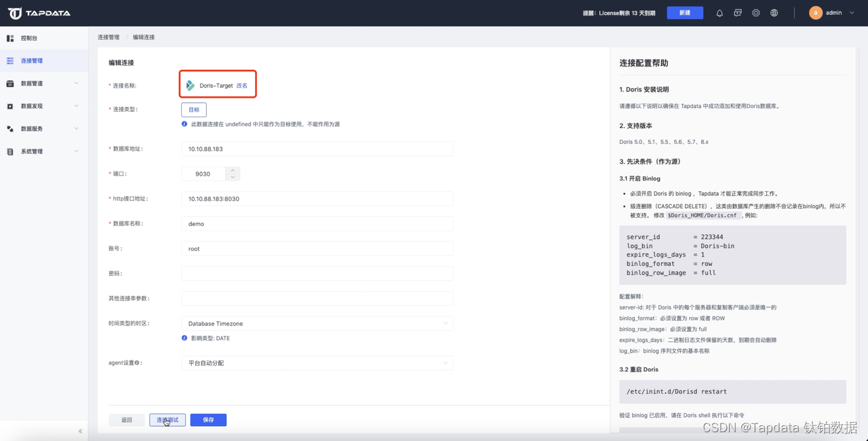Click the 账号 input field
The height and width of the screenshot is (441, 868).
coord(317,248)
